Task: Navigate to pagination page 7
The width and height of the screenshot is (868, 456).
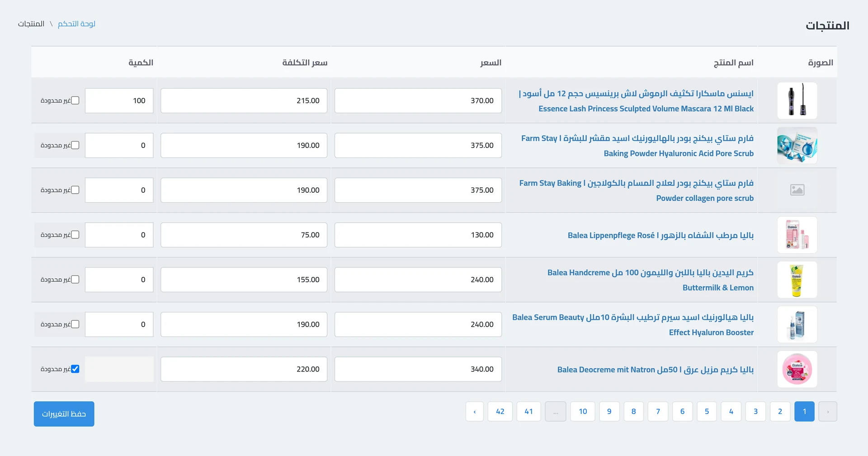Action: pos(658,411)
